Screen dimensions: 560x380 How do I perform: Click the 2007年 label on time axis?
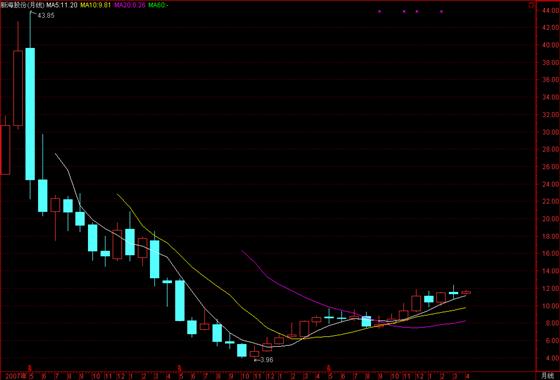[14, 376]
